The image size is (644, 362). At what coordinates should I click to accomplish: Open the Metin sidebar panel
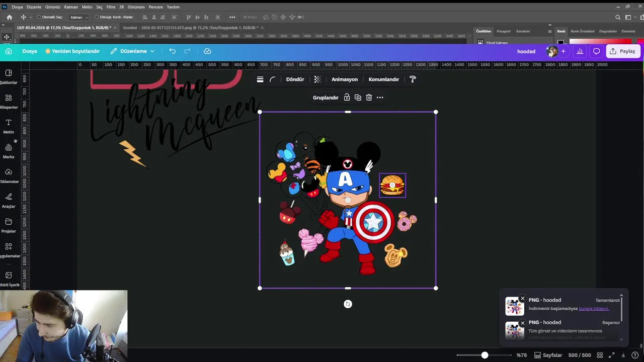(9, 126)
